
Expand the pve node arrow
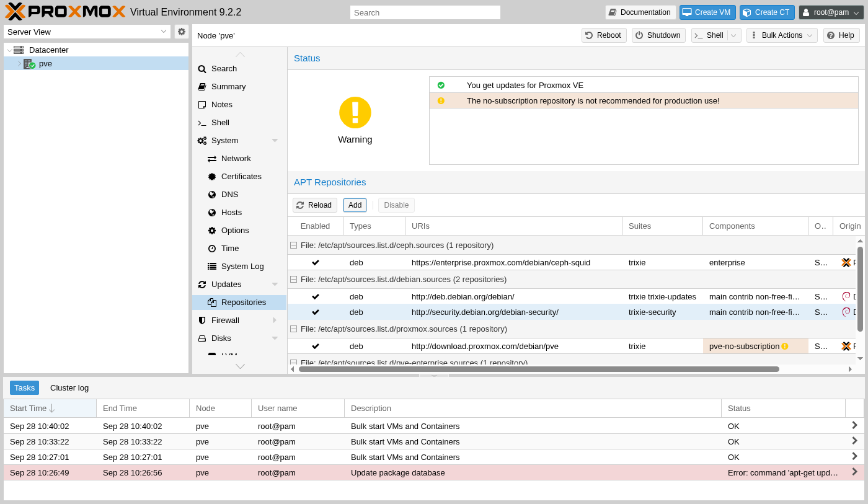coord(19,63)
